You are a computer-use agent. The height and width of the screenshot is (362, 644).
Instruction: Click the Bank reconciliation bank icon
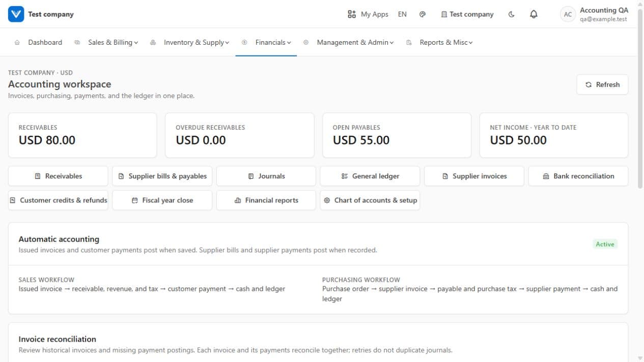click(546, 176)
